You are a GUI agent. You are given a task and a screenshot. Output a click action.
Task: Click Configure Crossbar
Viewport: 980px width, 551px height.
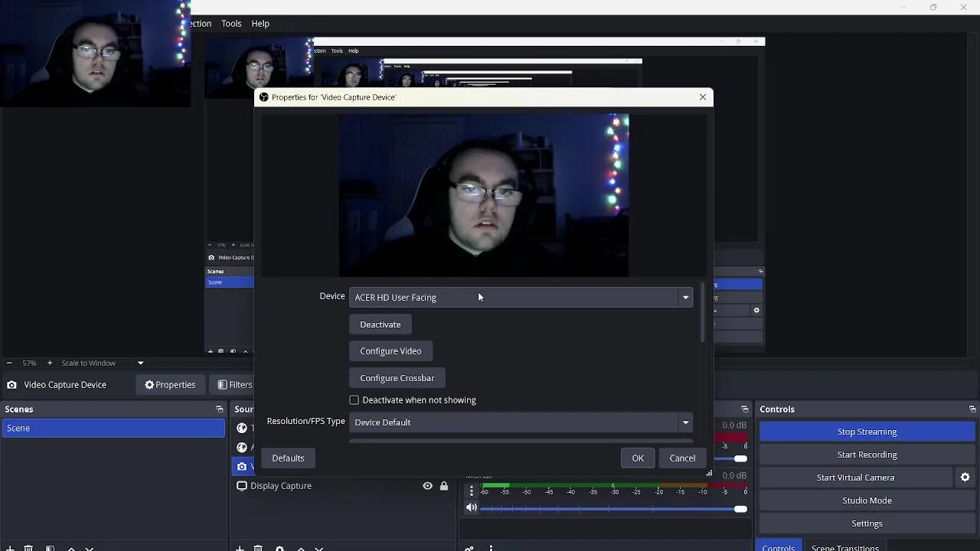397,378
